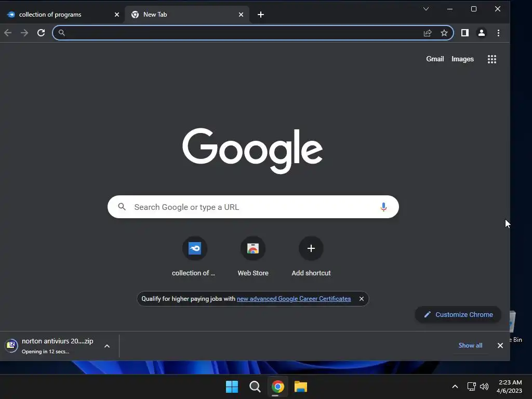532x399 pixels.
Task: Start voice search with the microphone icon
Action: pyautogui.click(x=384, y=207)
